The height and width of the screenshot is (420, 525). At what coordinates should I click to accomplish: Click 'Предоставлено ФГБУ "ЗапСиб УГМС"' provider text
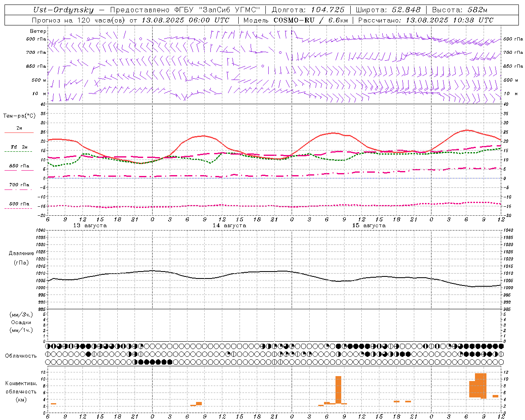pyautogui.click(x=185, y=10)
